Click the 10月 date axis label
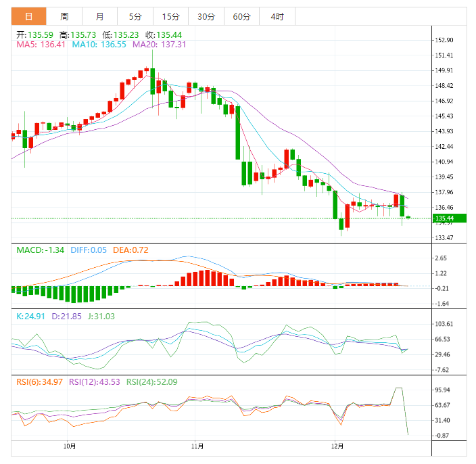This screenshot has height=464, width=476. click(x=70, y=446)
